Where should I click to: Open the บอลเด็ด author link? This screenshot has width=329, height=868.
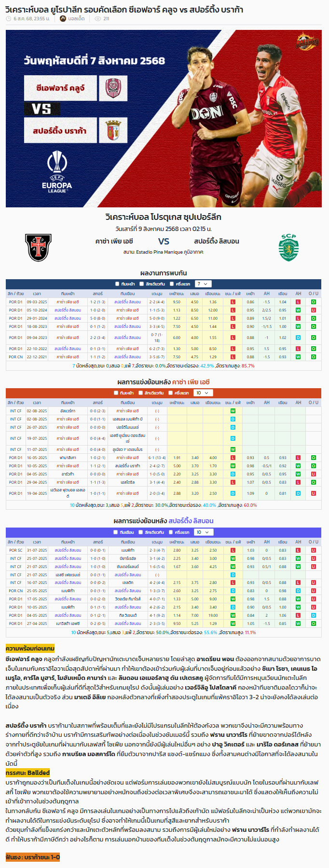76,19
